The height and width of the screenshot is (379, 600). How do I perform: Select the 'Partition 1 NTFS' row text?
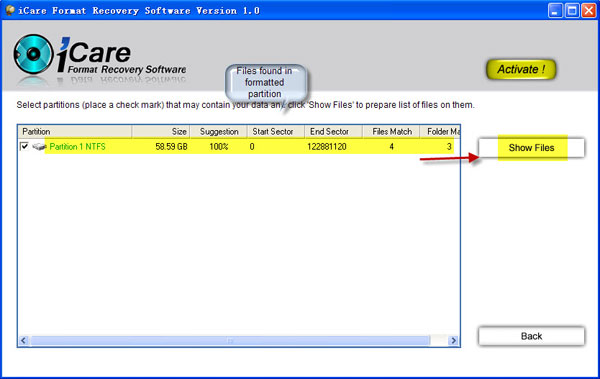(x=77, y=147)
